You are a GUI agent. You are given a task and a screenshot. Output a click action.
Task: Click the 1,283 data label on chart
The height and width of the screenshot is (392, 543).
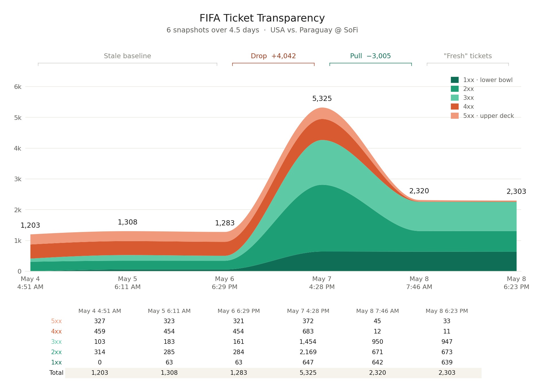(225, 223)
